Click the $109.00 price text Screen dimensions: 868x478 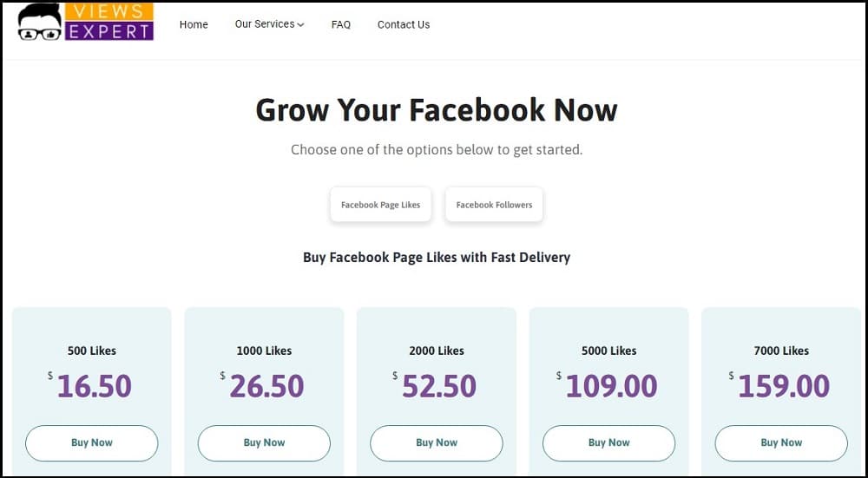click(x=608, y=385)
